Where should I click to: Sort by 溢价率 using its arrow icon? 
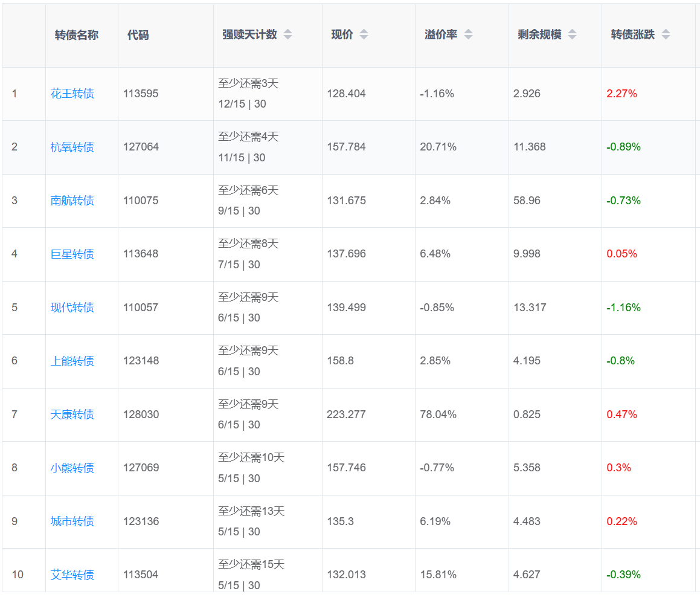pyautogui.click(x=468, y=35)
